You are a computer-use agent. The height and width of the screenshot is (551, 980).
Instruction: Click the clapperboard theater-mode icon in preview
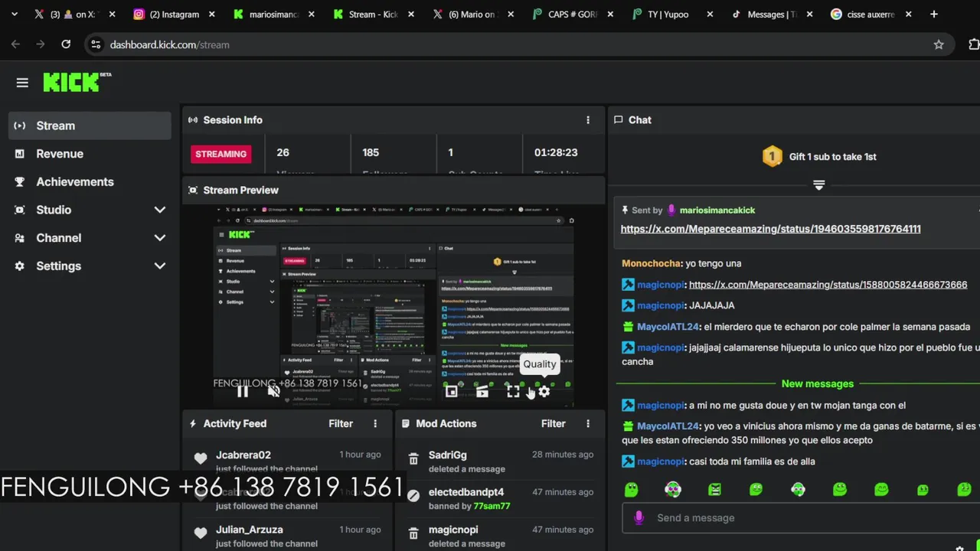(x=482, y=392)
